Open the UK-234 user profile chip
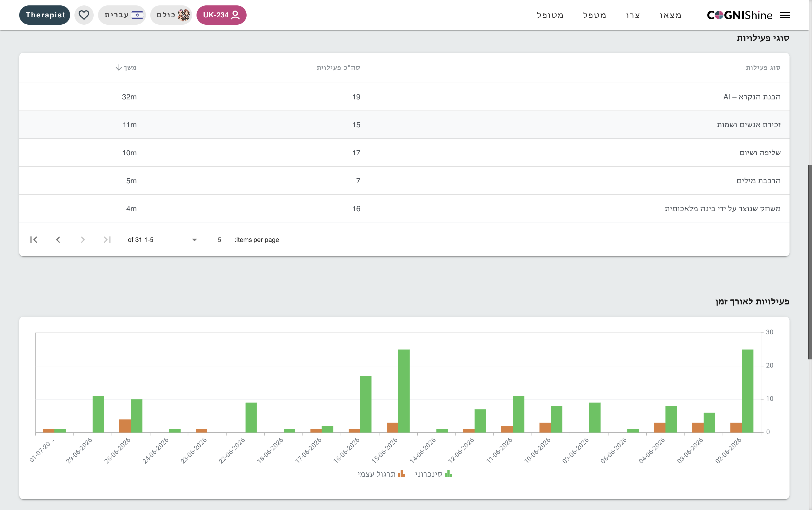This screenshot has height=510, width=812. coord(221,15)
